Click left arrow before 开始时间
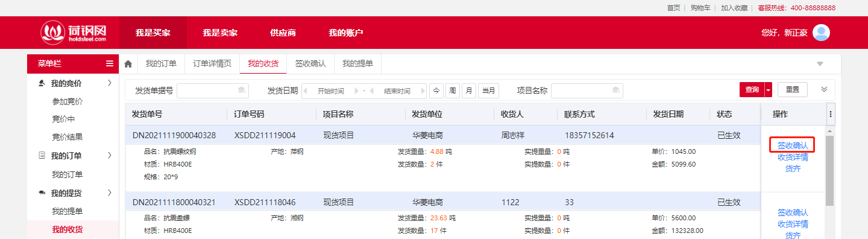Screen dimensions: 868x239 click(x=305, y=91)
